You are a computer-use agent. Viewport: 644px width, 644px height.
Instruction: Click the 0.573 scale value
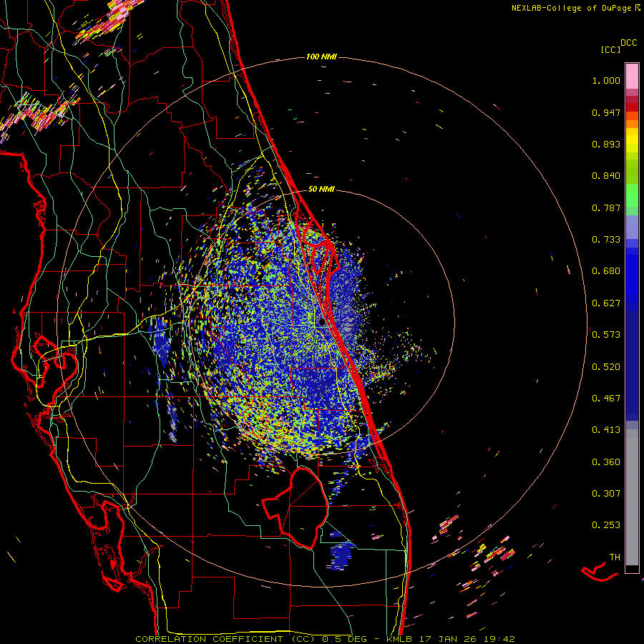(606, 335)
